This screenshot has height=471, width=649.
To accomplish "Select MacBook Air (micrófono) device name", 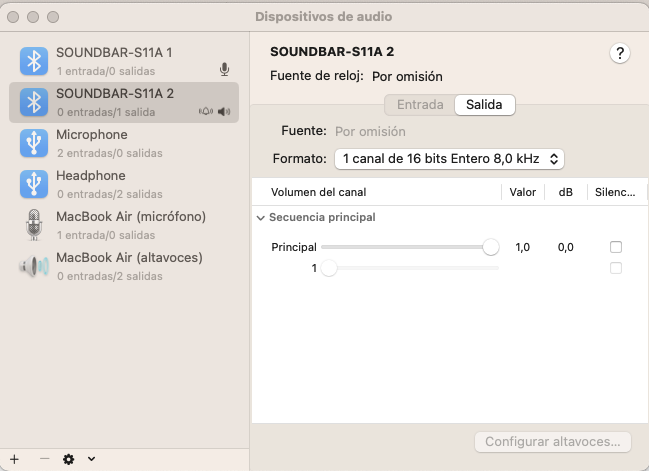I will click(x=131, y=216).
